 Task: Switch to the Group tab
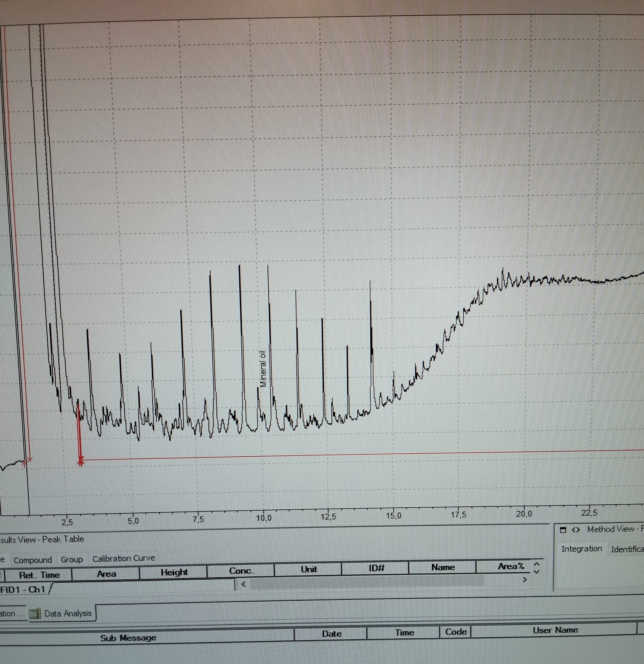tap(72, 560)
